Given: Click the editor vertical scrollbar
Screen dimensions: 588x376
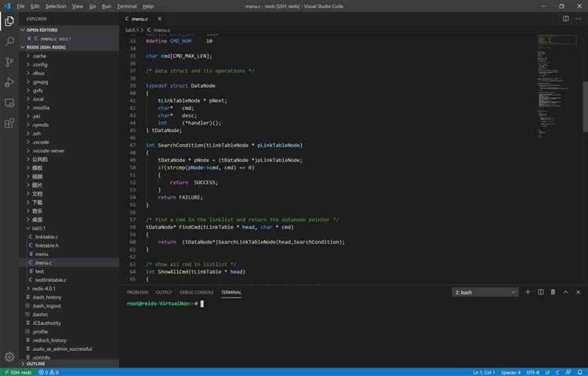Looking at the screenshot, I should [x=585, y=107].
